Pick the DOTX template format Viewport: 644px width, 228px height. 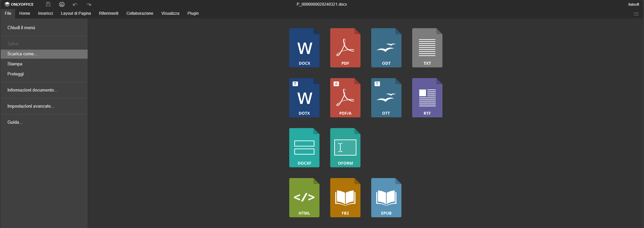coord(304,98)
